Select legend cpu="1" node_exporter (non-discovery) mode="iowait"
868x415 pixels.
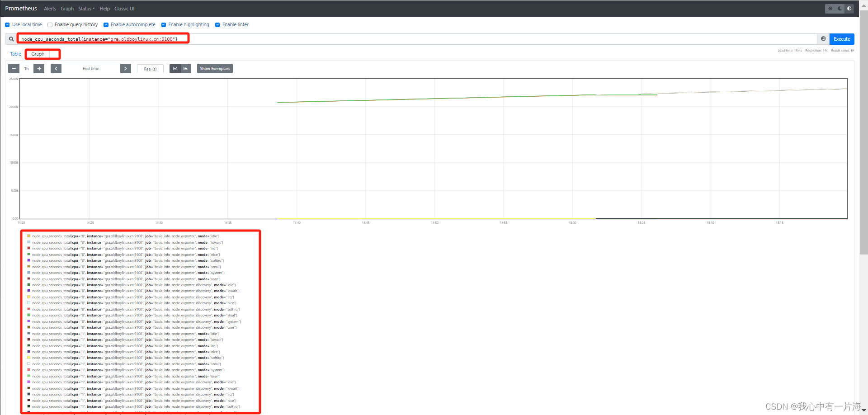pos(125,340)
